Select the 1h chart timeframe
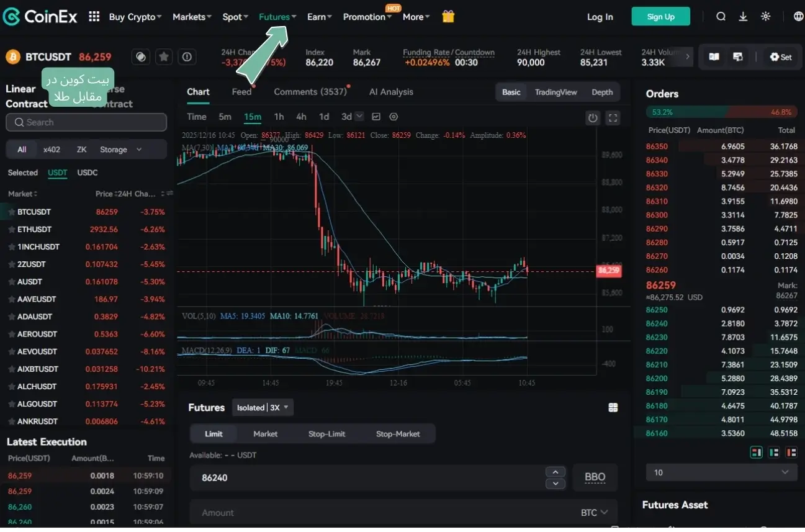This screenshot has width=805, height=532. [x=279, y=117]
